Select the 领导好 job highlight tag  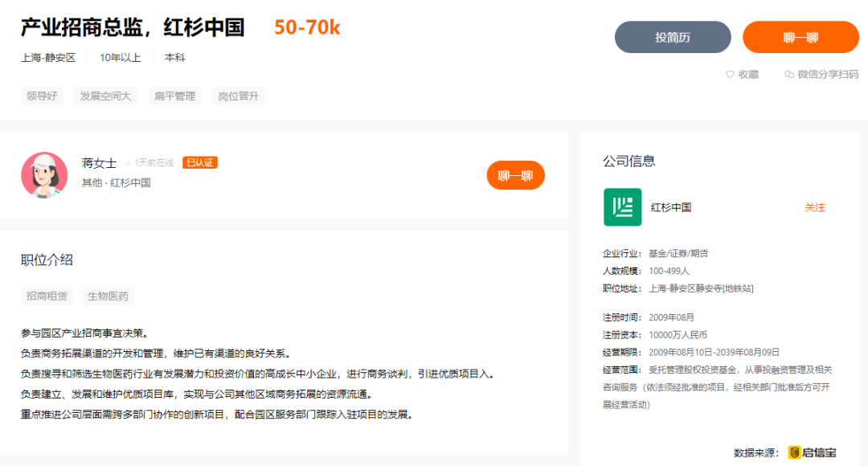pos(42,96)
